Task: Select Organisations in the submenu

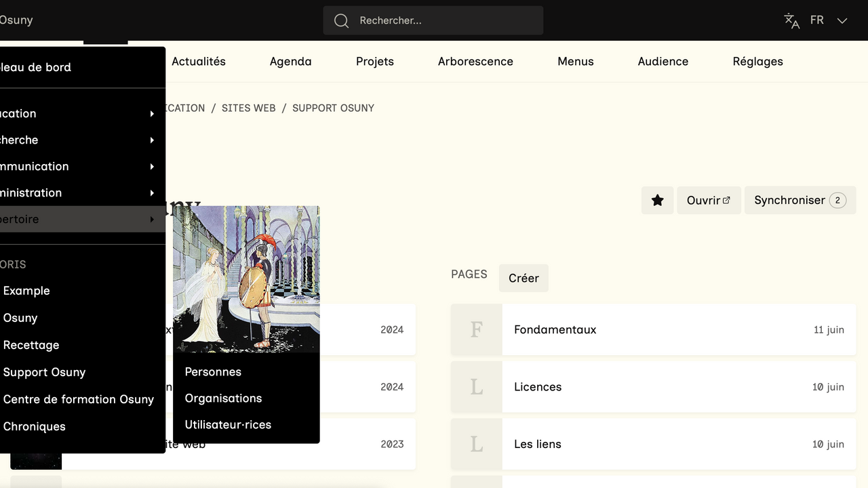Action: pyautogui.click(x=223, y=399)
